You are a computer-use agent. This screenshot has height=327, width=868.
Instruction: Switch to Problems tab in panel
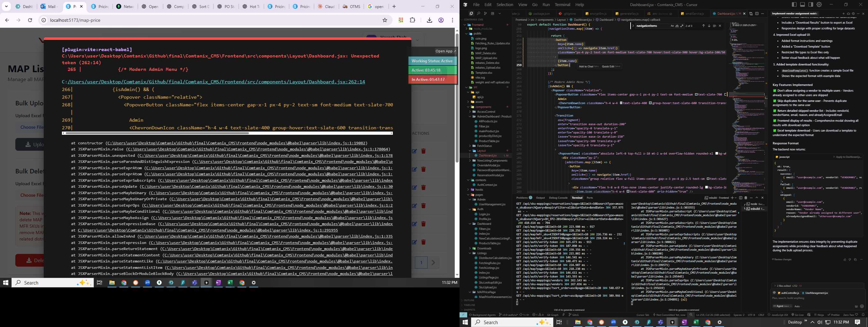point(524,198)
